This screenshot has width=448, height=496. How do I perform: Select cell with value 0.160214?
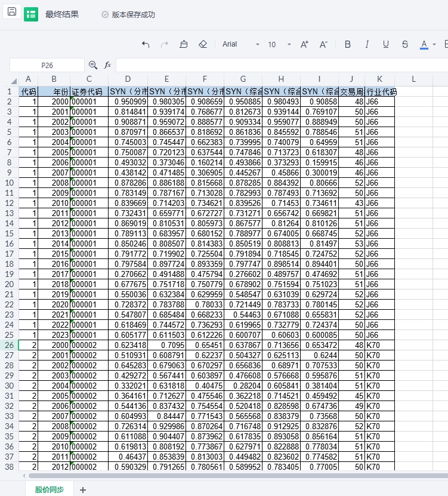205,162
